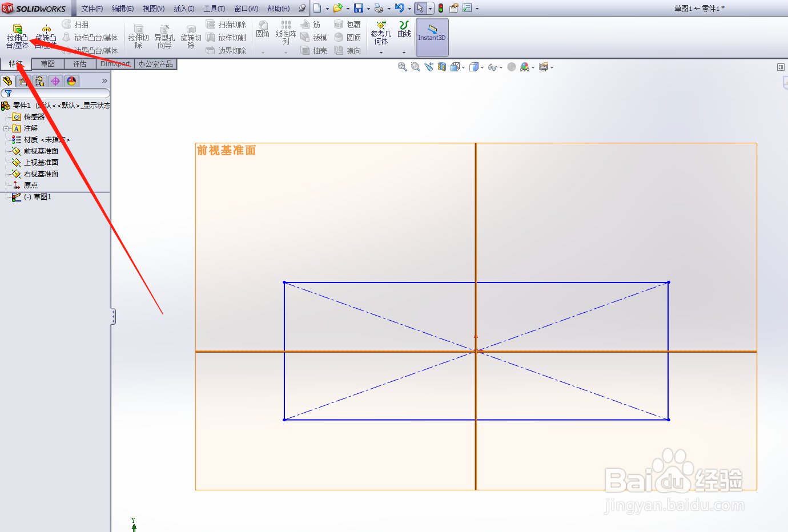Open the 工具(T) menu
Screen dimensions: 788x532
(214, 9)
